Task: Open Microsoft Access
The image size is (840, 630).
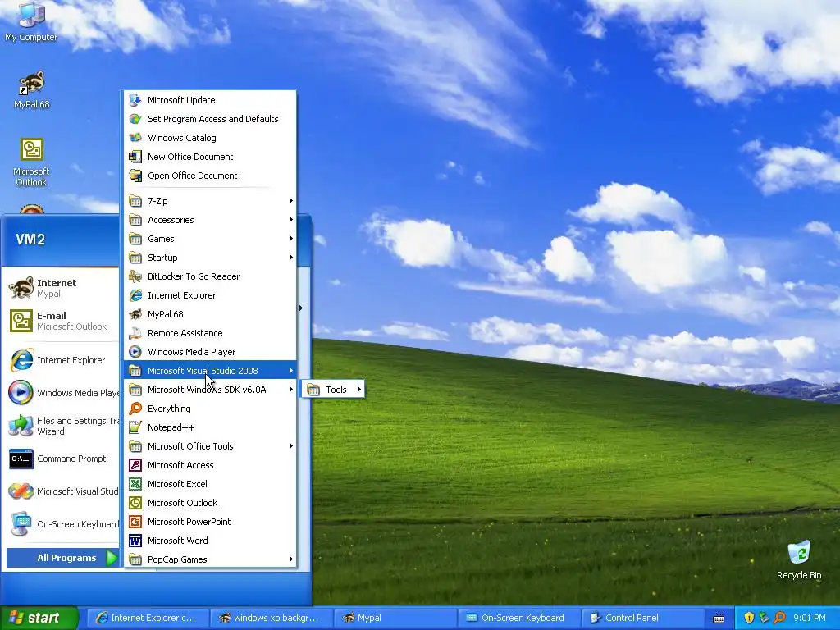Action: (x=210, y=465)
